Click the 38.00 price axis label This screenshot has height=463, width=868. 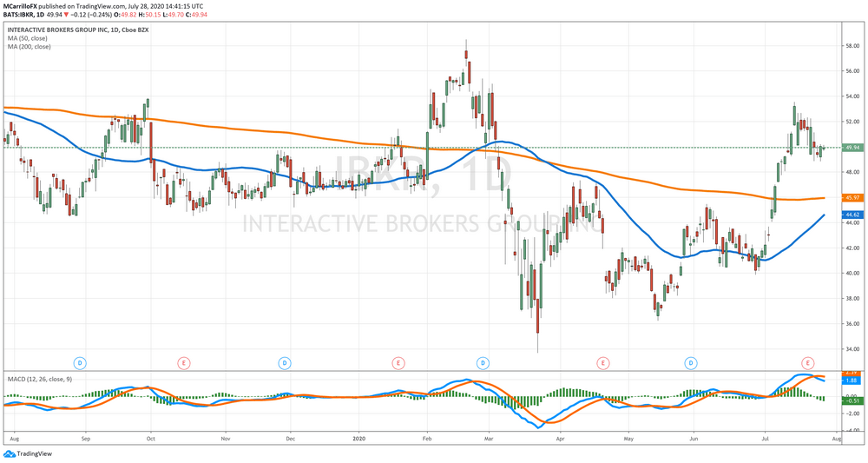(x=852, y=299)
